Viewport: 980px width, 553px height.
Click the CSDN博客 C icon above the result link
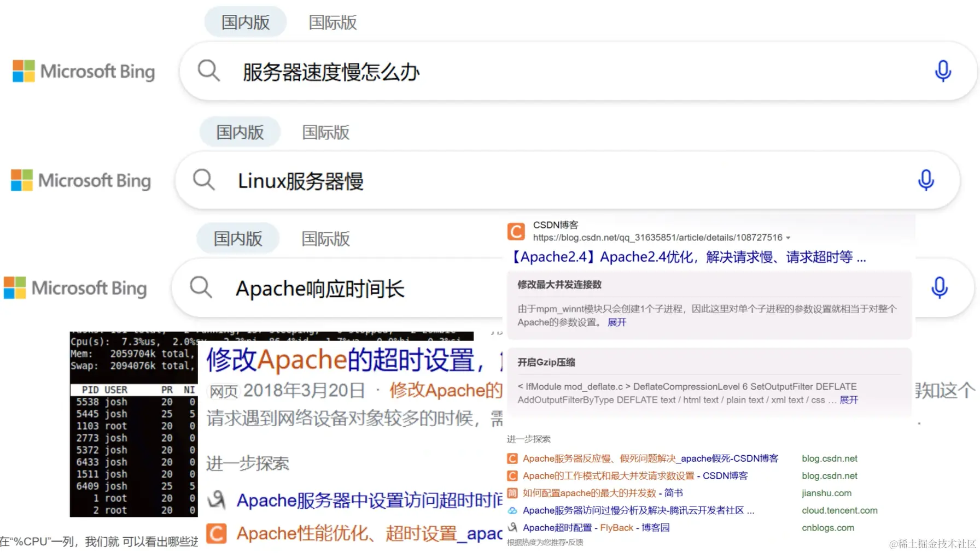(x=515, y=232)
